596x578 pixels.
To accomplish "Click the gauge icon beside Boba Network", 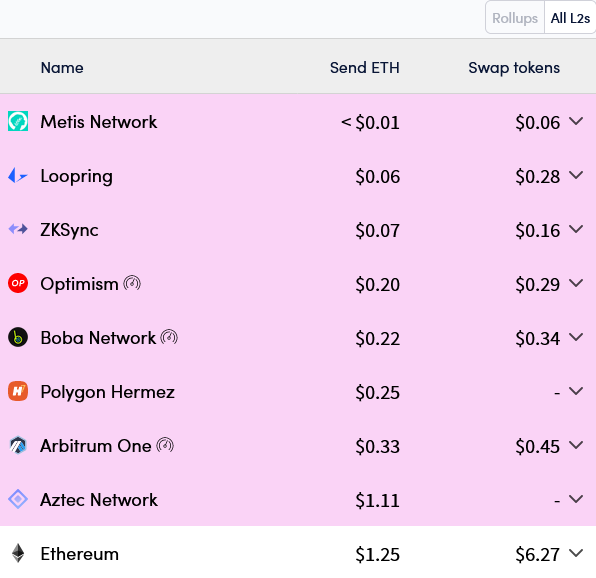I will tap(169, 337).
